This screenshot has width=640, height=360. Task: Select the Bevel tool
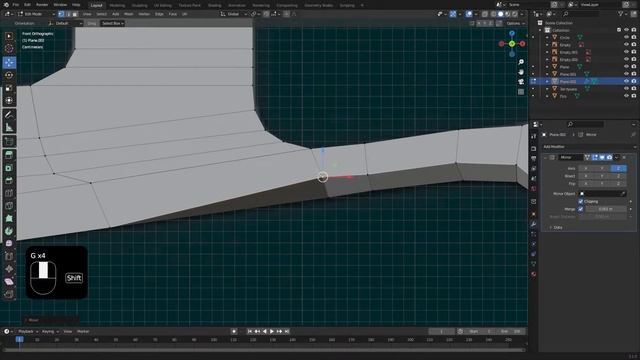pos(9,180)
